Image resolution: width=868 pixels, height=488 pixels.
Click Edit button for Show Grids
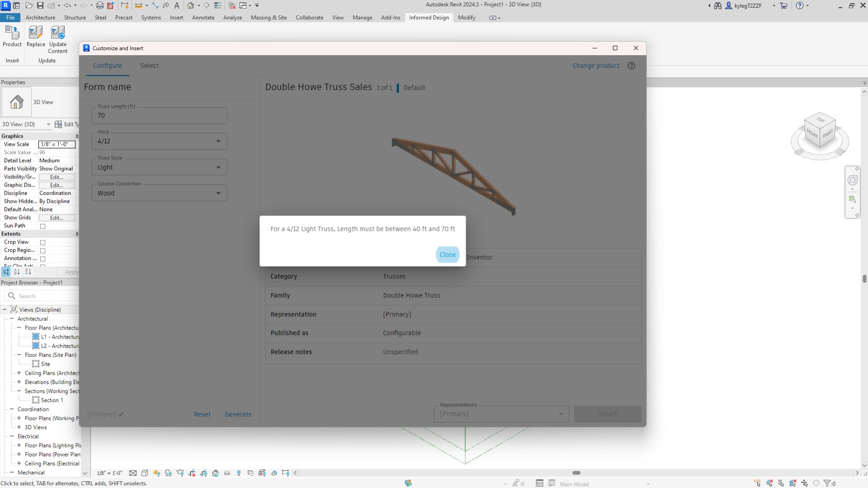click(x=57, y=218)
